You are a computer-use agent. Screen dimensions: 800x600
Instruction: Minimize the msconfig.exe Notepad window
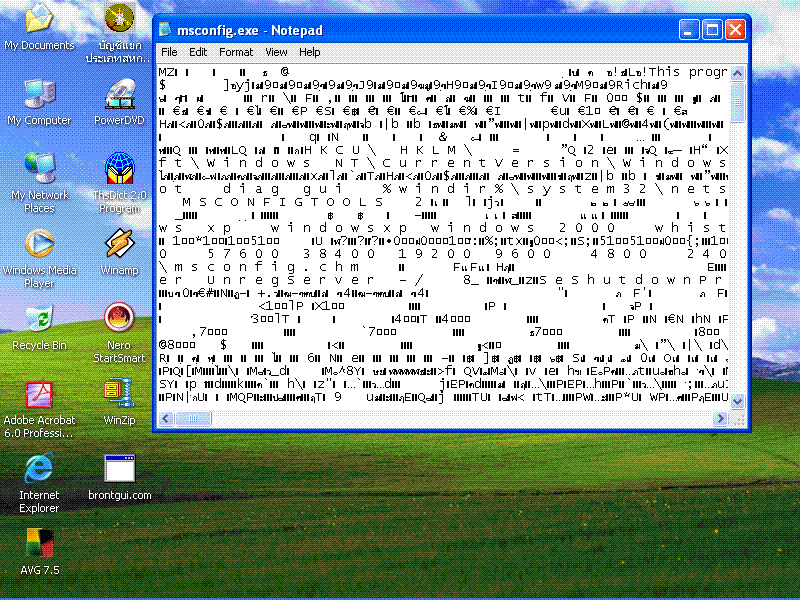click(x=689, y=30)
